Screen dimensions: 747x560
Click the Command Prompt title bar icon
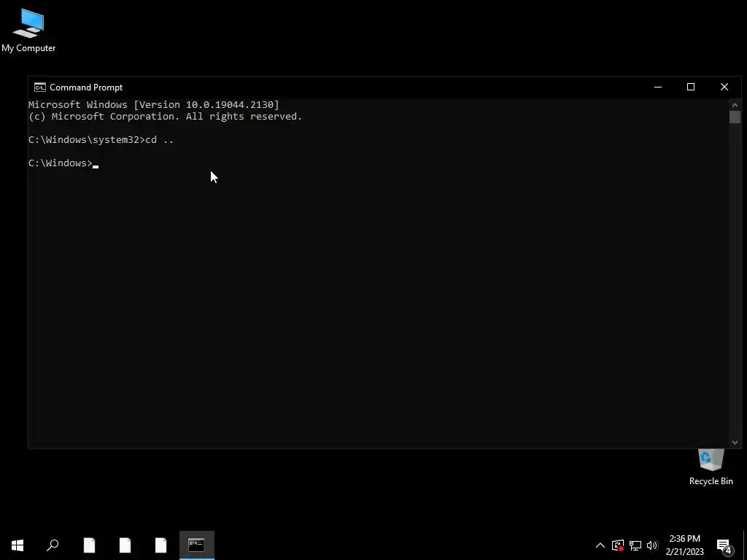[x=40, y=87]
